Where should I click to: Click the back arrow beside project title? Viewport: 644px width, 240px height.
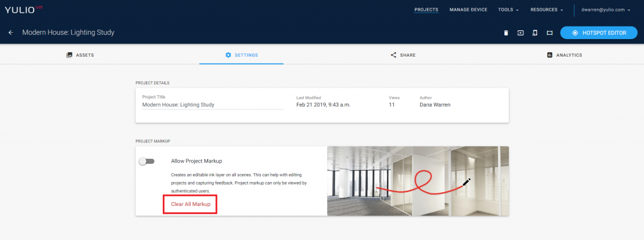[11, 33]
